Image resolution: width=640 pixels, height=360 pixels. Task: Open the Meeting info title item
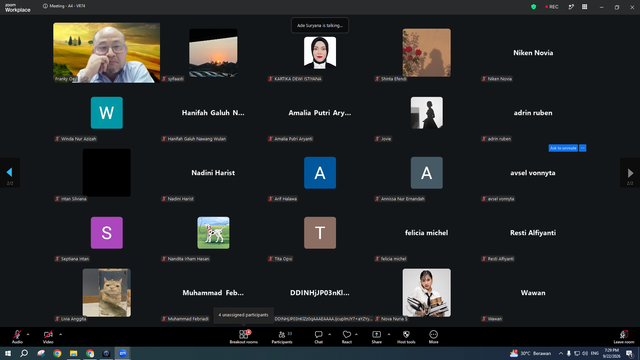pyautogui.click(x=64, y=6)
